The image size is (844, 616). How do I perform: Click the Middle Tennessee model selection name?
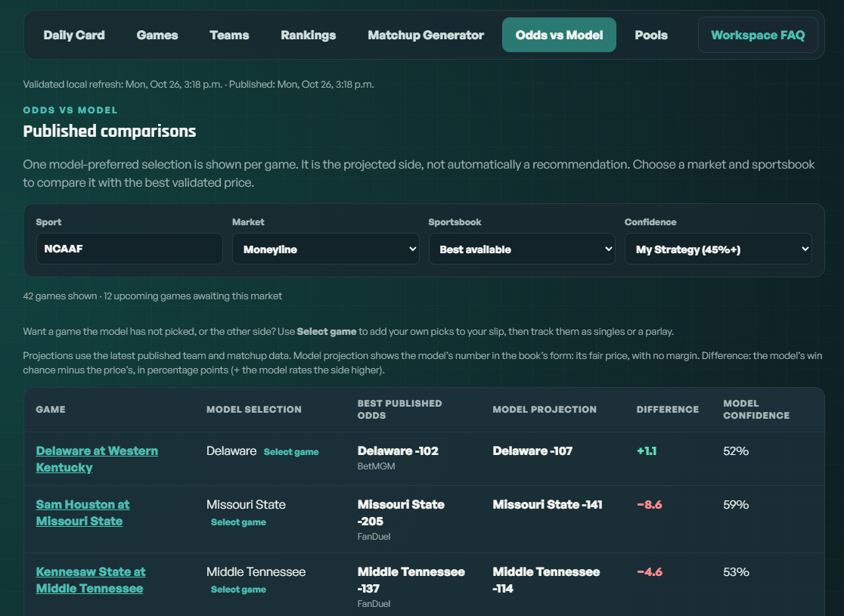pos(256,572)
